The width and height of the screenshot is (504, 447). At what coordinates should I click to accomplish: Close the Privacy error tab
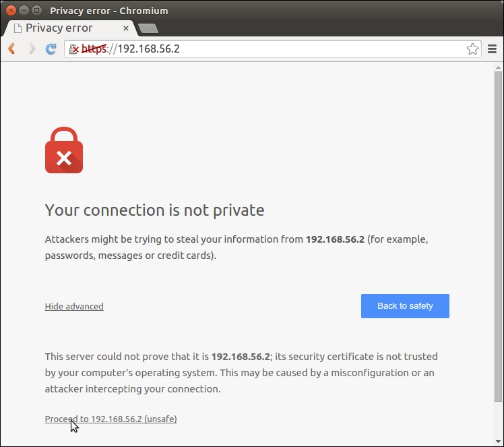pos(125,28)
